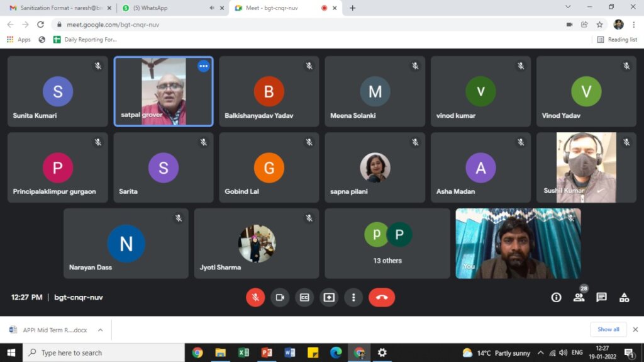Open three-dot options on satpal grover tile
Image resolution: width=644 pixels, height=362 pixels.
click(x=203, y=66)
